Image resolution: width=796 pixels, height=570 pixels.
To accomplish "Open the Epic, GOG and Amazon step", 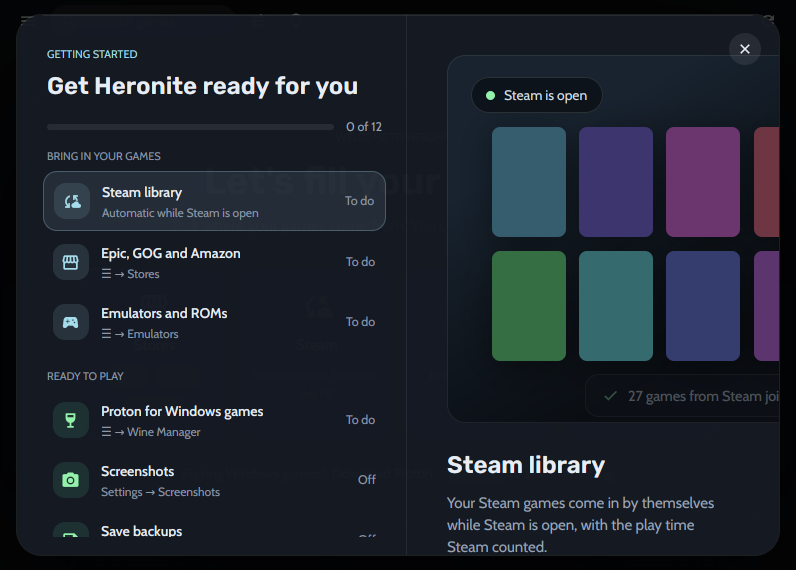I will pos(214,262).
